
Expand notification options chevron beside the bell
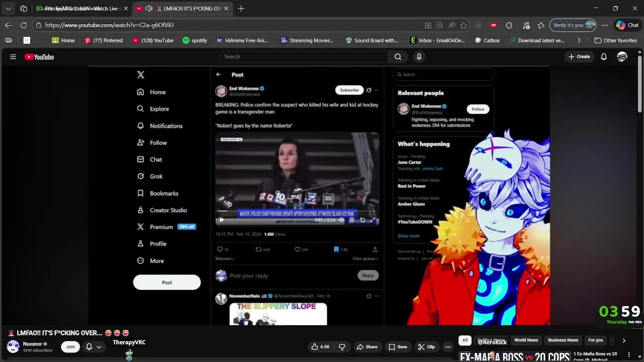click(x=99, y=347)
